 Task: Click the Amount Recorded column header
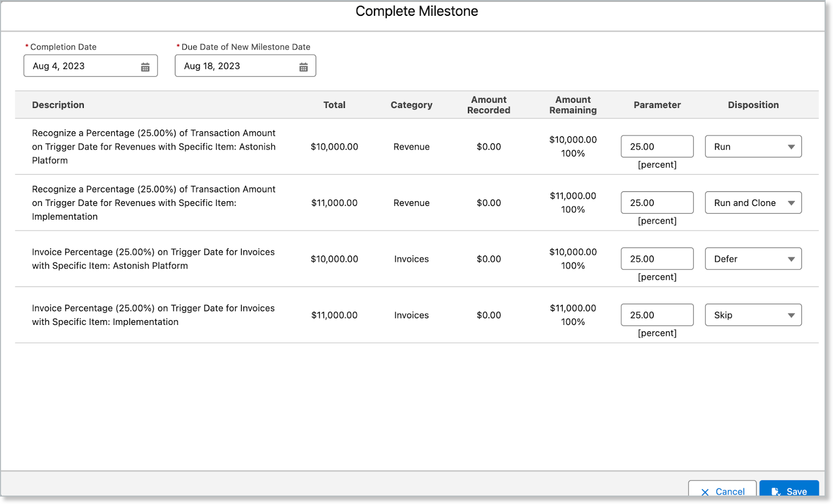point(489,105)
